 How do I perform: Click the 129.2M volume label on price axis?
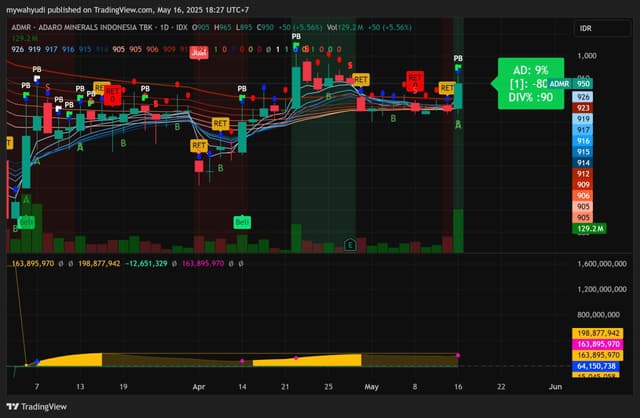[589, 229]
